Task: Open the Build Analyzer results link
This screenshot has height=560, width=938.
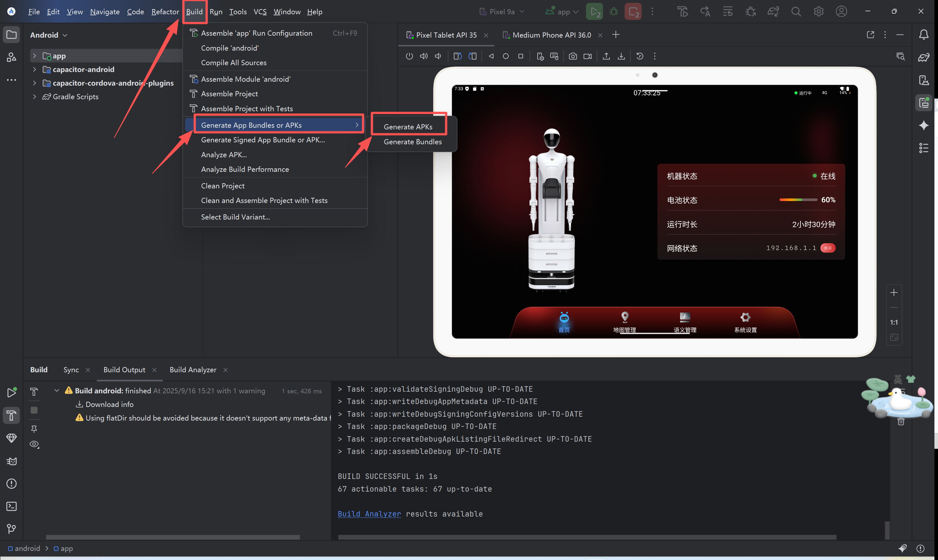Action: click(369, 514)
